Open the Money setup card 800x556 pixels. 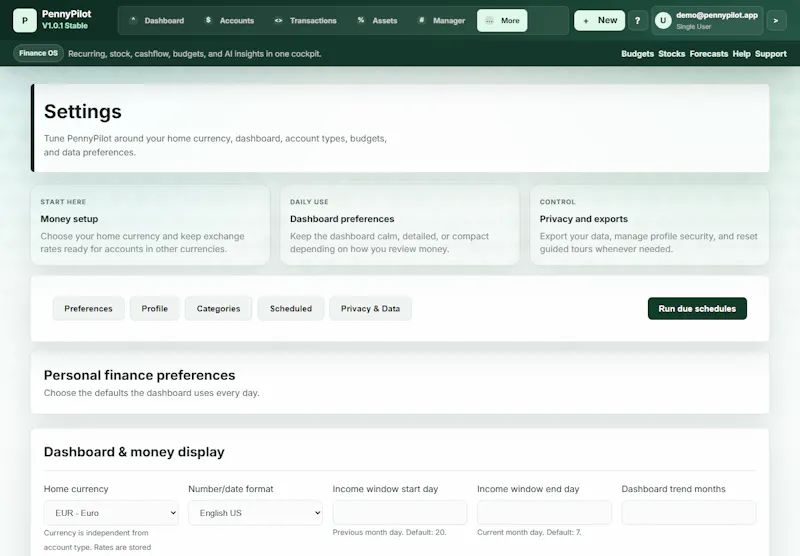click(151, 225)
